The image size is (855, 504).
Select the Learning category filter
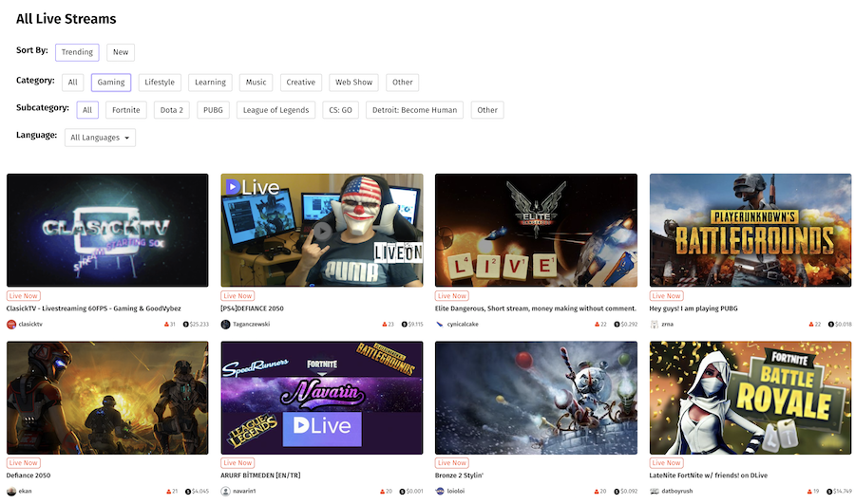click(211, 83)
